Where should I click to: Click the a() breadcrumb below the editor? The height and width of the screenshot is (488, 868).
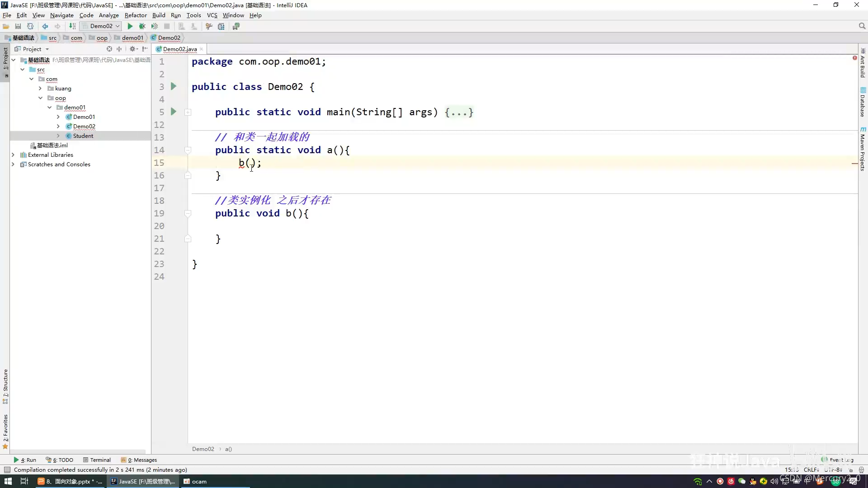(228, 449)
